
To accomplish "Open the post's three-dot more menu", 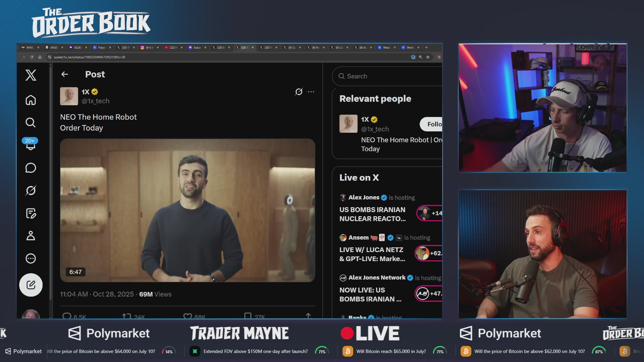I will pyautogui.click(x=311, y=92).
